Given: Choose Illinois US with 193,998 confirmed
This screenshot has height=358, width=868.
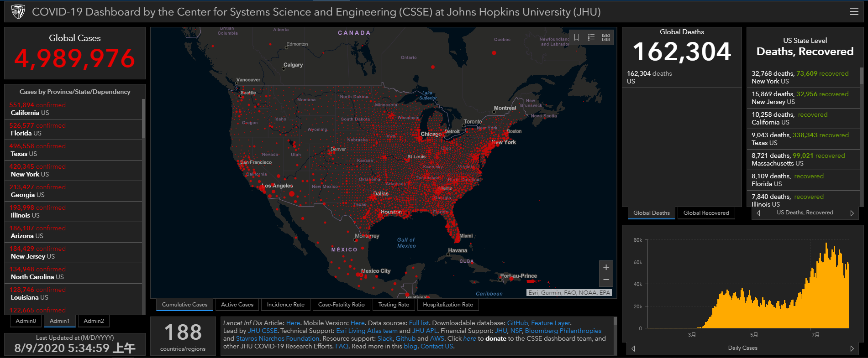Looking at the screenshot, I should click(x=73, y=212).
